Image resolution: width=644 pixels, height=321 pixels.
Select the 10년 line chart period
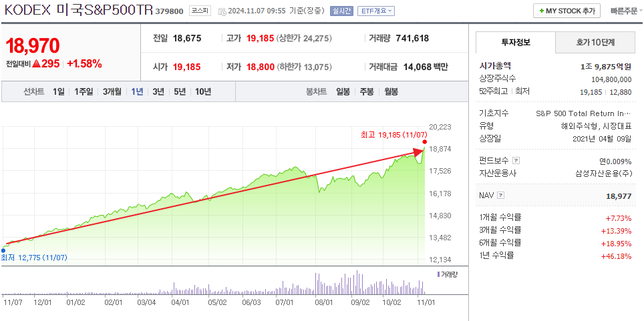coord(203,91)
